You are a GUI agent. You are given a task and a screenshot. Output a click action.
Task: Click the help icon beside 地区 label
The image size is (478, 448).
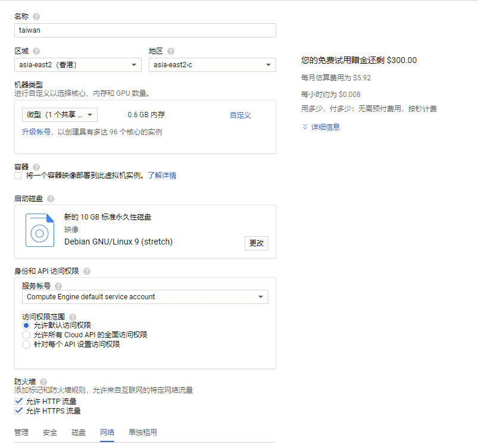coord(171,51)
